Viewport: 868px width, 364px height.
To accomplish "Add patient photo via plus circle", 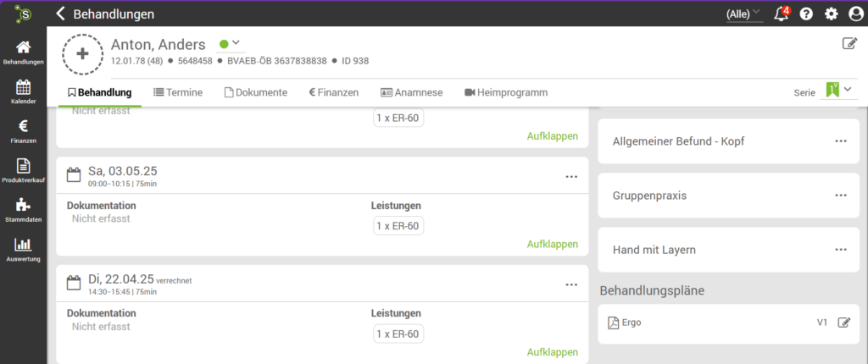I will click(x=82, y=53).
